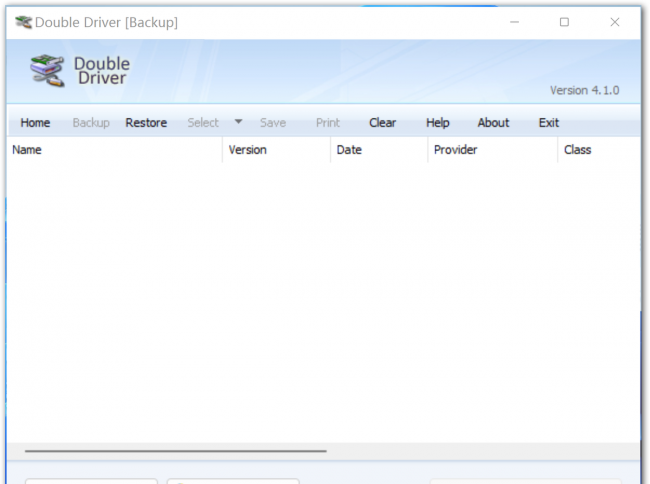This screenshot has width=650, height=484.
Task: Close the Double Driver window
Action: click(x=615, y=22)
